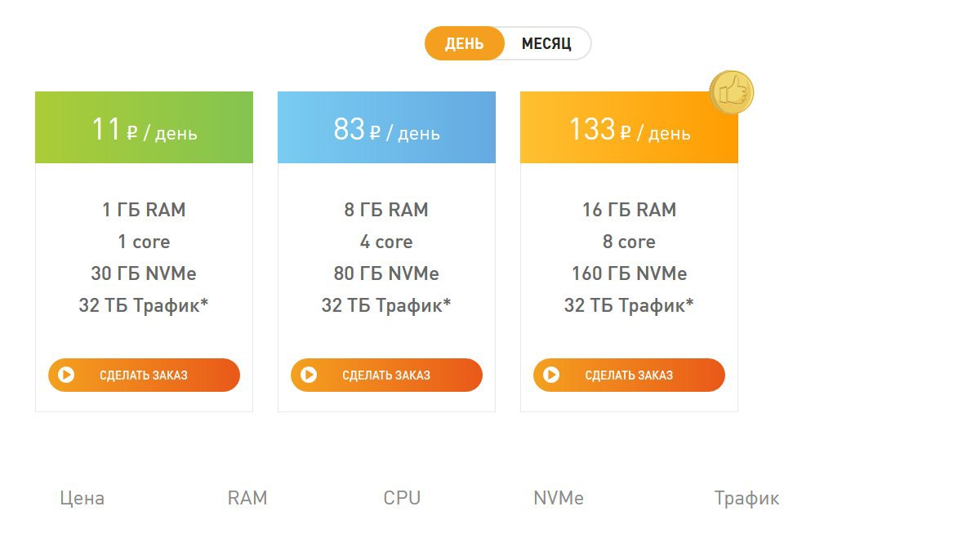
Task: Select the orange 133 ₽ / день header
Action: 629,127
